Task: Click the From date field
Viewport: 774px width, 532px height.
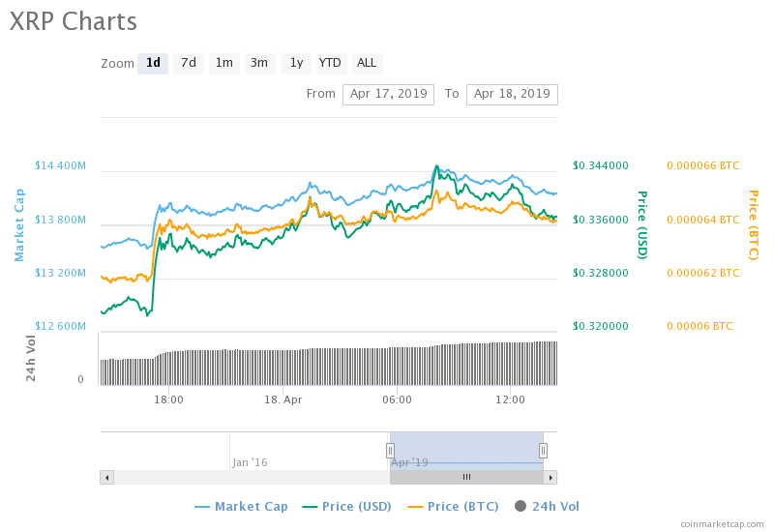Action: click(387, 95)
